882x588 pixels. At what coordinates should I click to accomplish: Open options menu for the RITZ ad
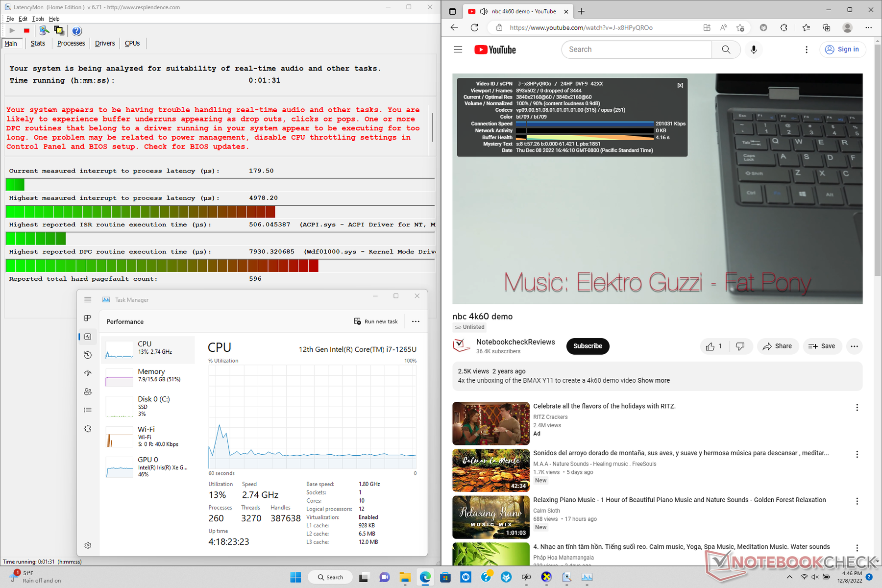coord(857,408)
